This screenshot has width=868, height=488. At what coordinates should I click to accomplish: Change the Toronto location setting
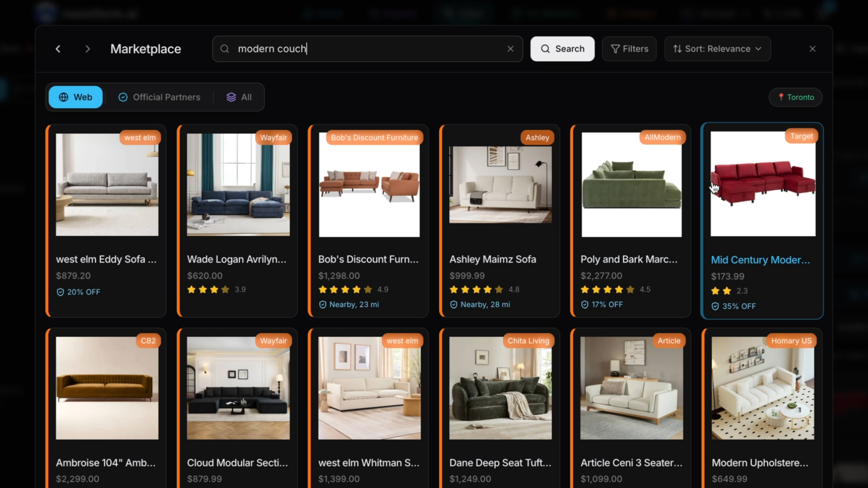(796, 97)
